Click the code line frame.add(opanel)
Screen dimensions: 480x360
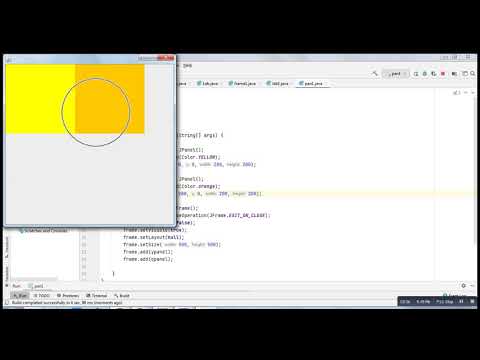tap(148, 259)
